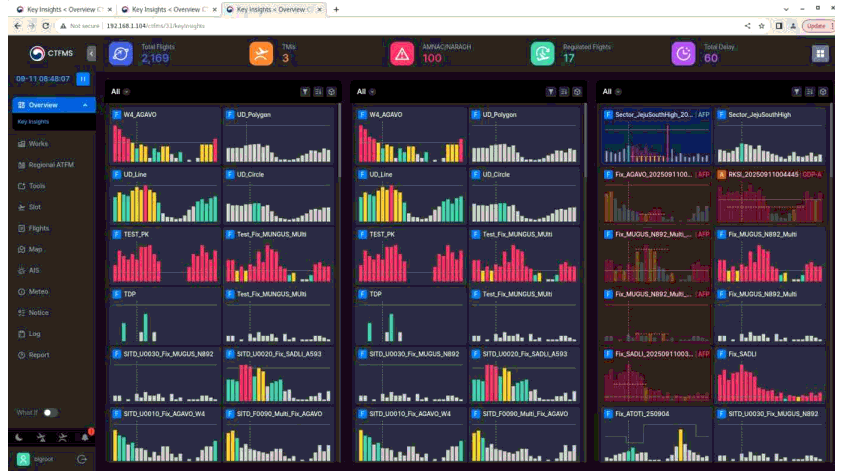Open the Sector_JejuSouthHigh_20... AFP chart card
Screen dimensions: 848x471
[657, 136]
